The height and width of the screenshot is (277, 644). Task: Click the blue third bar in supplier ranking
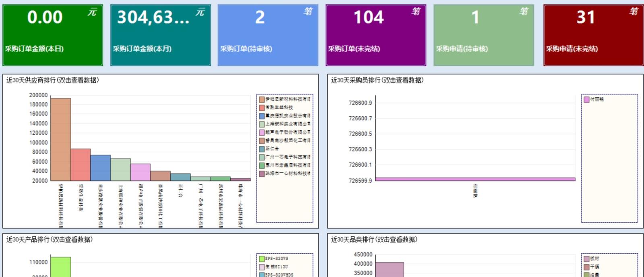coord(100,168)
